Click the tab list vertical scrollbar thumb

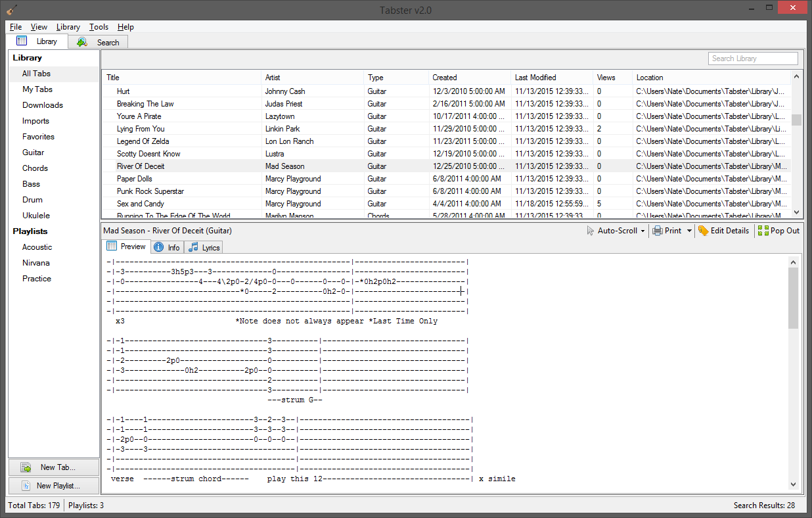[x=796, y=120]
